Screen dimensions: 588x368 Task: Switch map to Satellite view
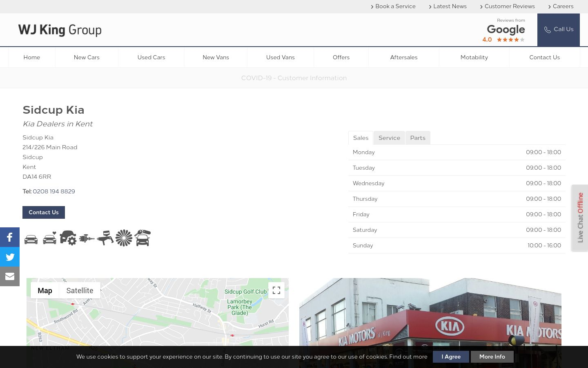[x=80, y=290]
